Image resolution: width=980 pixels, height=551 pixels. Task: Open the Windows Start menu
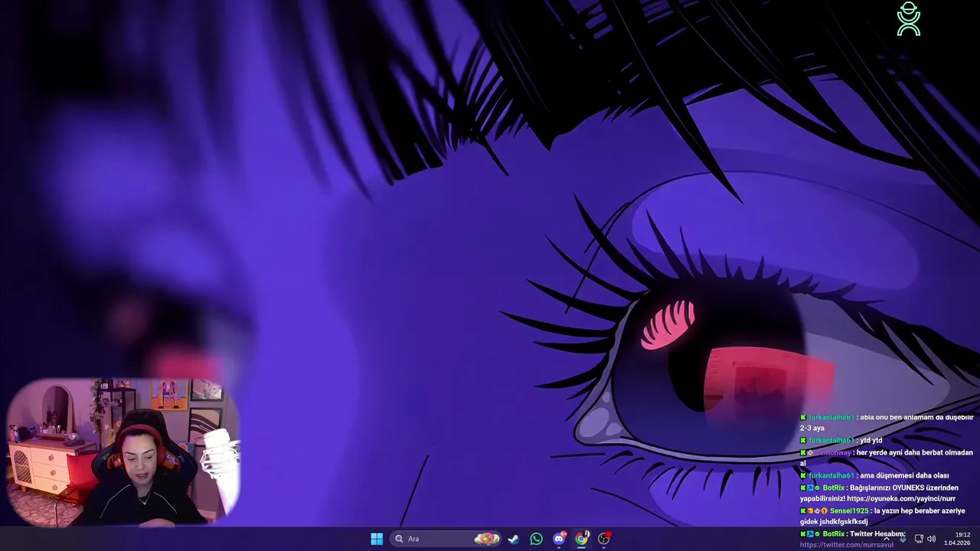point(377,539)
